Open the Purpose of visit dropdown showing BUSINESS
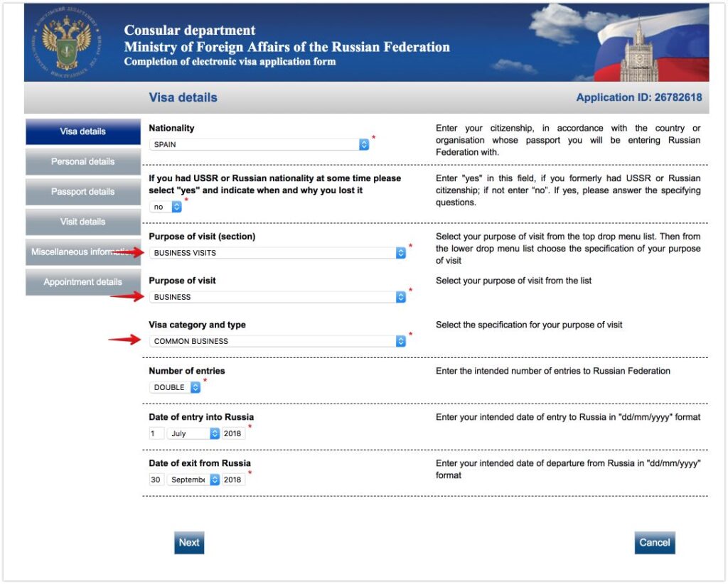The width and height of the screenshot is (728, 584). (x=278, y=297)
